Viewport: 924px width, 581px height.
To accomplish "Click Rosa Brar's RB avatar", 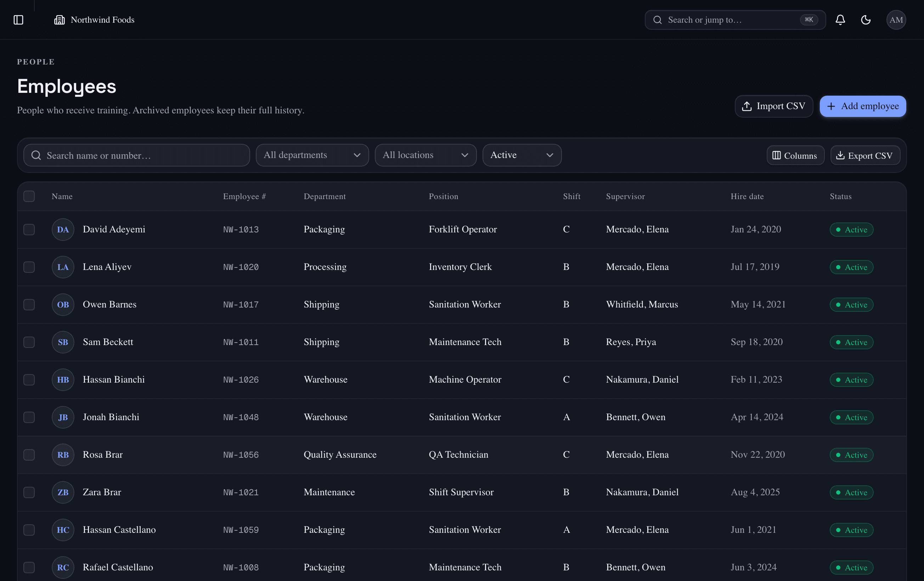I will [x=63, y=455].
